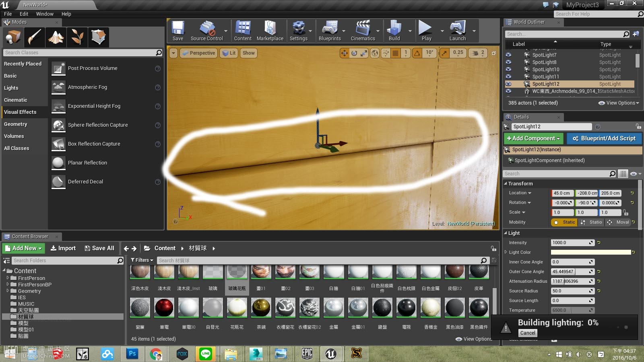
Task: Select the rotate gizmo tool in viewport
Action: pos(354,53)
